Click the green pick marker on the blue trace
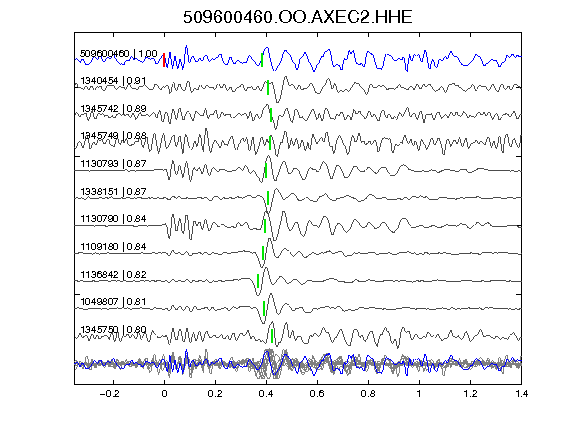This screenshot has width=576, height=432. 262,60
